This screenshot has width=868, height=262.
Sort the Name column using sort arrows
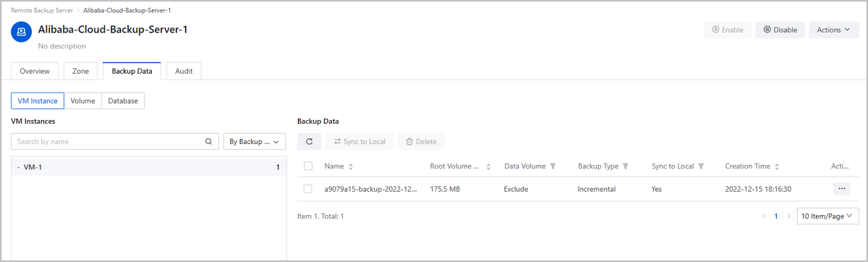click(x=351, y=166)
